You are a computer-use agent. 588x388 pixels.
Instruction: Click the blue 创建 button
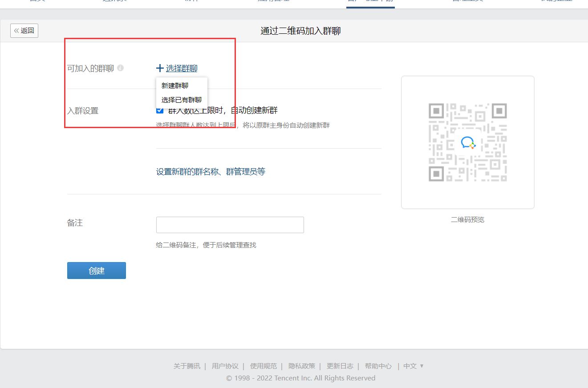coord(97,271)
